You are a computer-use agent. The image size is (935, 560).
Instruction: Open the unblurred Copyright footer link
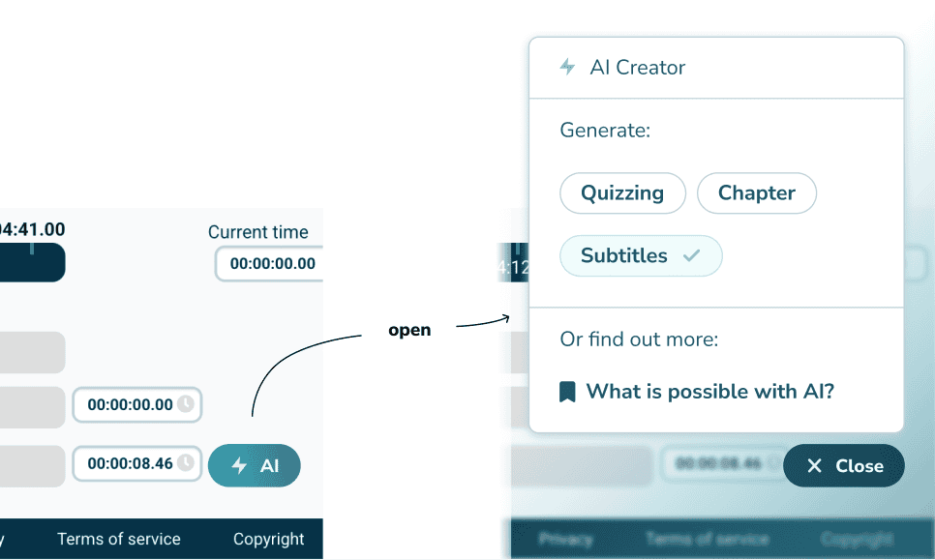tap(268, 539)
